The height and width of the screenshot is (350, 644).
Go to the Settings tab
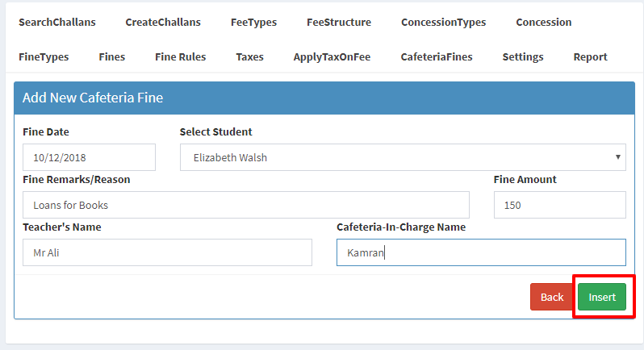pyautogui.click(x=523, y=57)
